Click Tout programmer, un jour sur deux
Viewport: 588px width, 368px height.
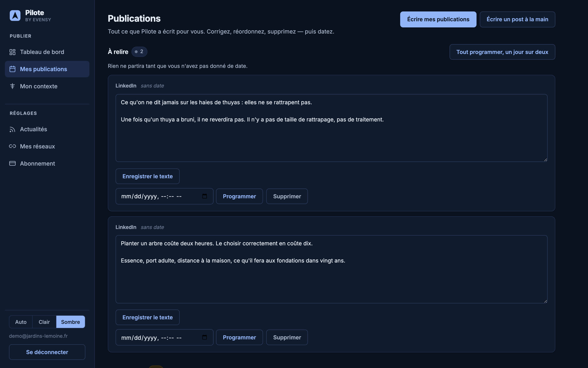pos(502,52)
